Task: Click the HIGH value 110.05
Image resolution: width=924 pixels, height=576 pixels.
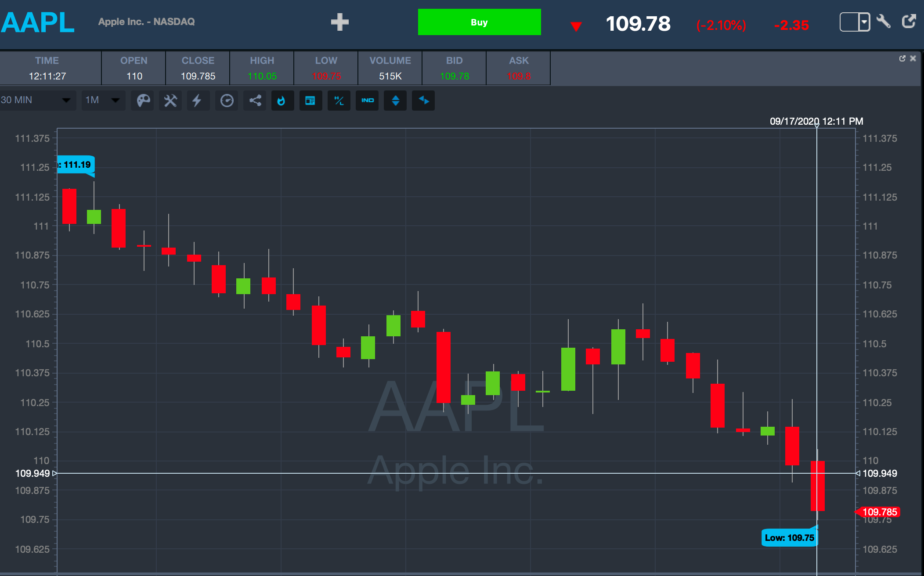Action: click(262, 76)
